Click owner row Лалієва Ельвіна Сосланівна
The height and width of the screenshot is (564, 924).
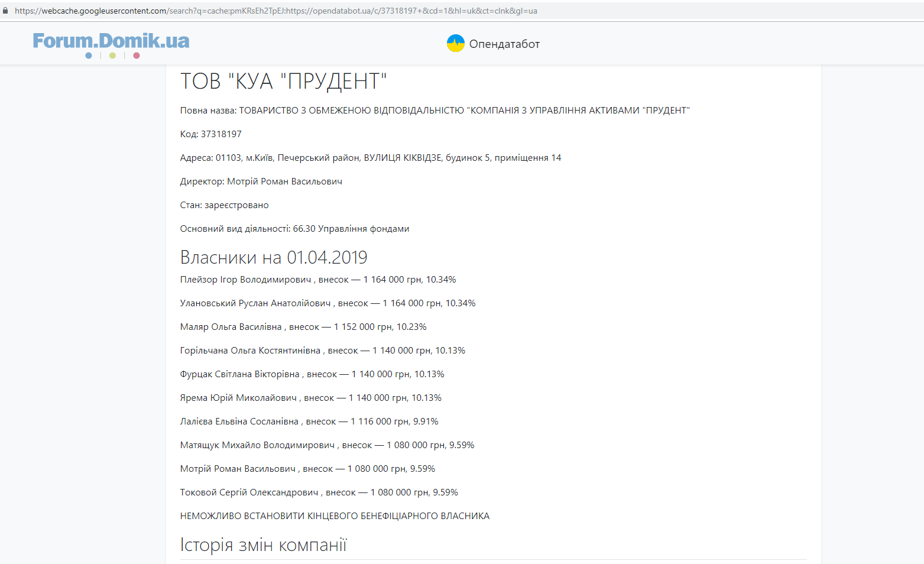pyautogui.click(x=309, y=422)
